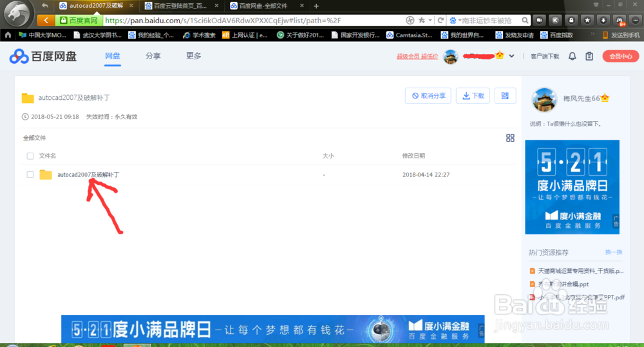Open a new browser tab
The width and height of the screenshot is (644, 347).
(316, 6)
